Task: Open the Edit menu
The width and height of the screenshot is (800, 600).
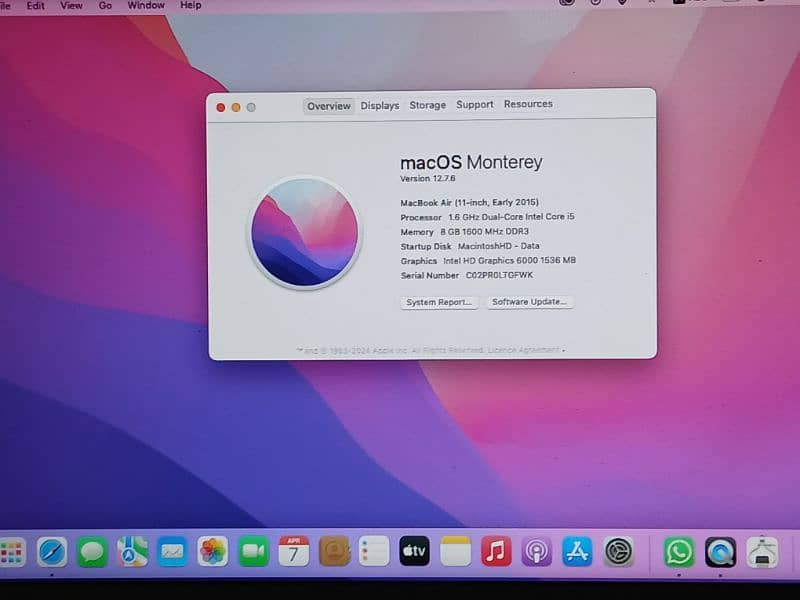Action: click(x=35, y=6)
